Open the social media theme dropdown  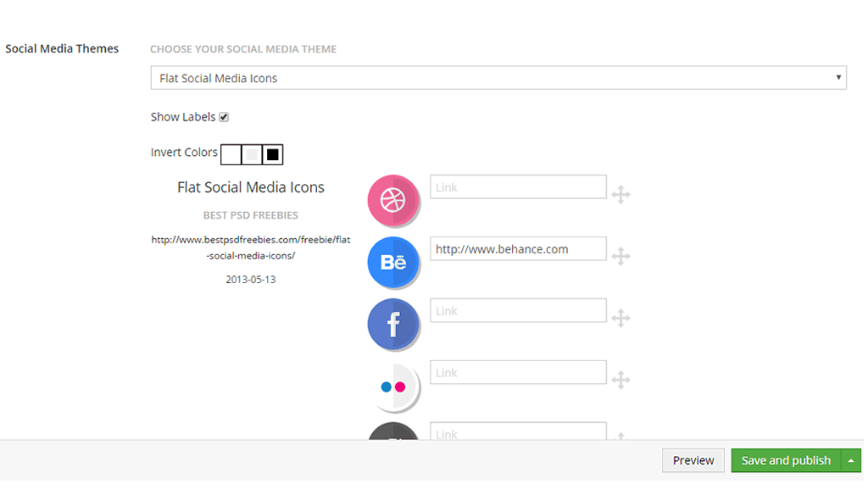click(x=498, y=78)
